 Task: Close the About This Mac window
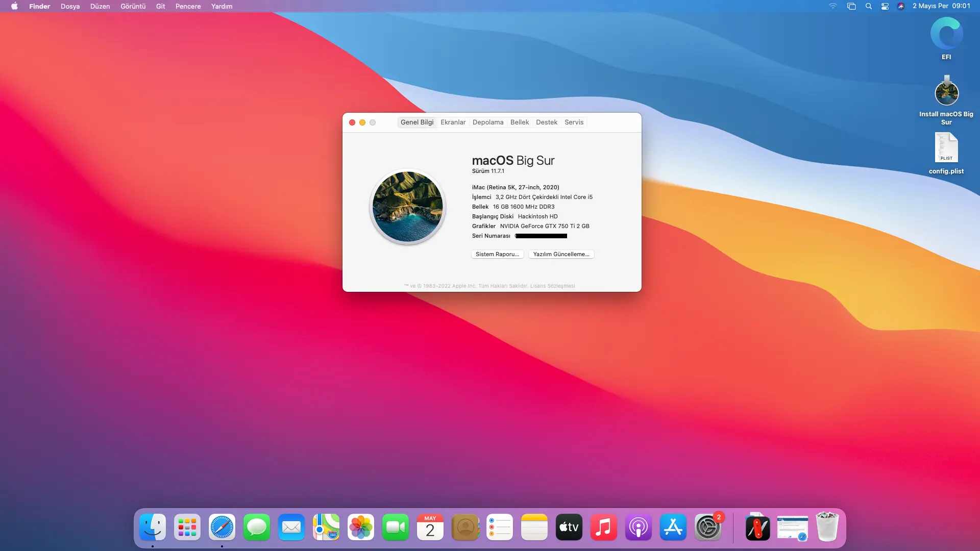tap(352, 122)
